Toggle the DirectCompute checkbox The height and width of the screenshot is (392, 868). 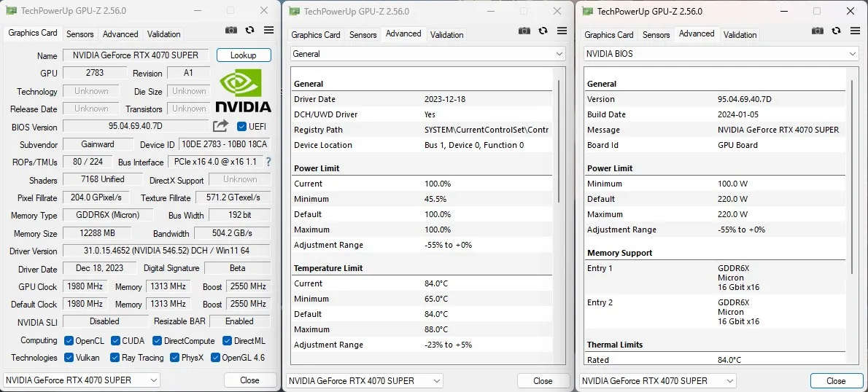coord(158,340)
